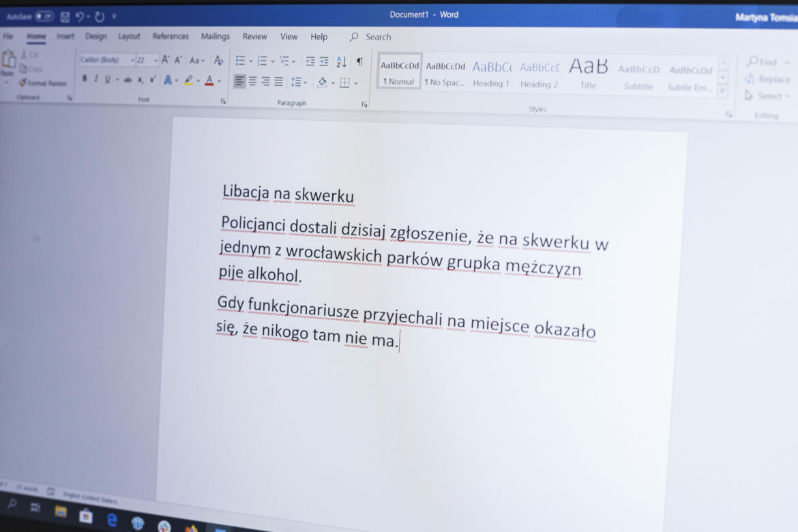Screen dimensions: 798x532
Task: Open Slack from taskbar
Action: (x=164, y=526)
